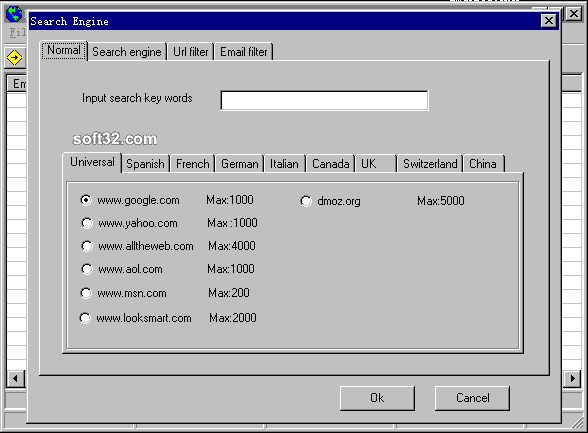Select the www.aol.com radio option

point(87,269)
